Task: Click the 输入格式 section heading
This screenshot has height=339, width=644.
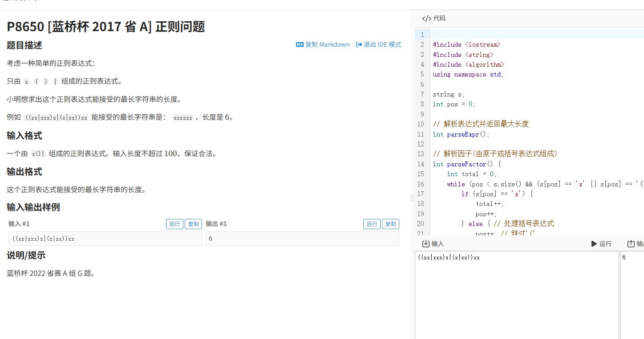Action: pos(24,136)
